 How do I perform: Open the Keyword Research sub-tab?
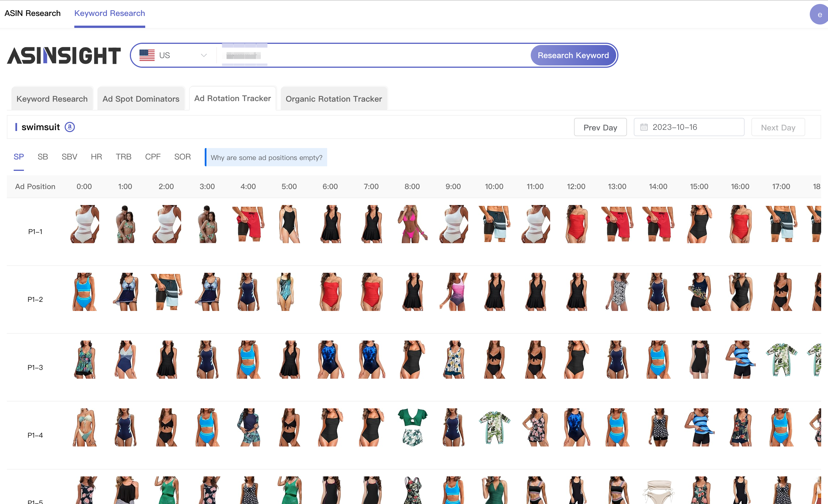[x=52, y=99]
